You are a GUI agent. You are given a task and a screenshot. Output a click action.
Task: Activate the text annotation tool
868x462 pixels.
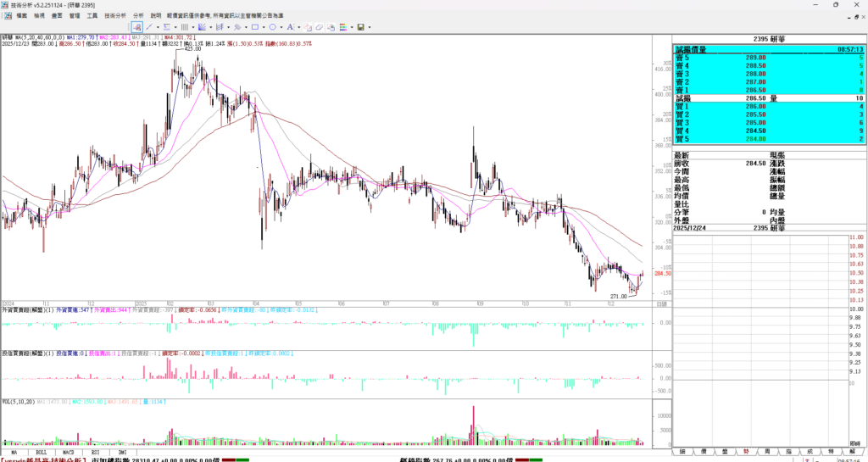(x=290, y=27)
